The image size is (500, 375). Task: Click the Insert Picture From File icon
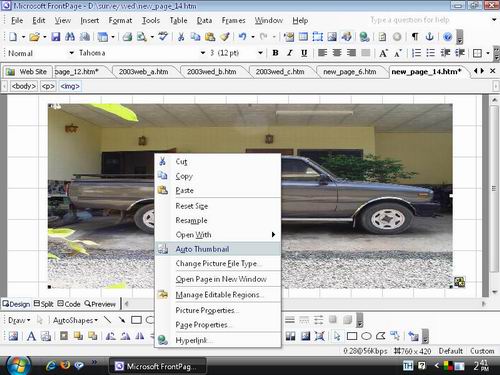[332, 37]
